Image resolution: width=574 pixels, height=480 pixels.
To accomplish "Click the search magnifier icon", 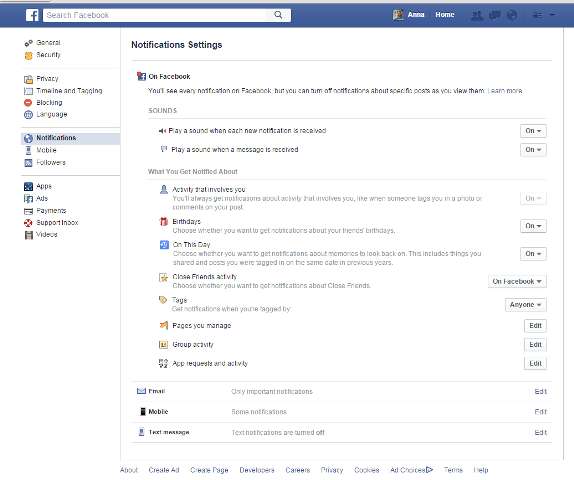I will pyautogui.click(x=278, y=15).
